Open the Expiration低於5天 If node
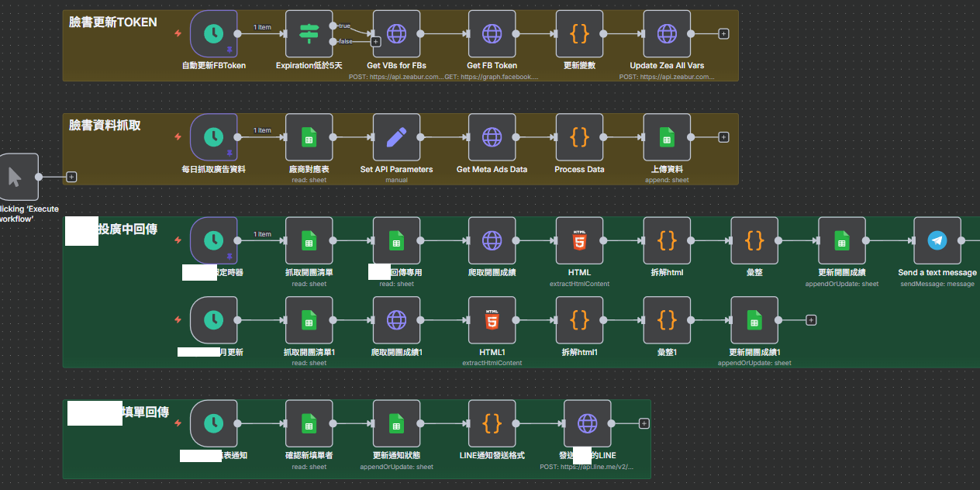The height and width of the screenshot is (490, 980). tap(309, 34)
